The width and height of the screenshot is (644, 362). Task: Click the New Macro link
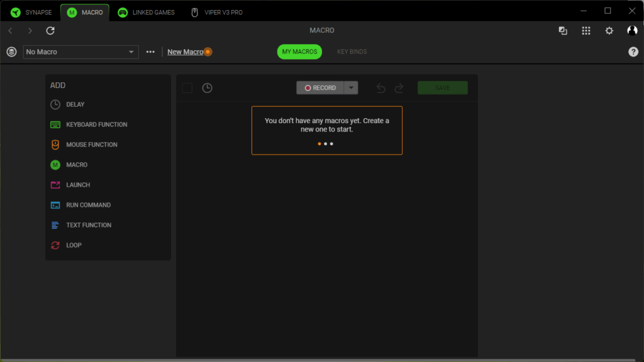(185, 52)
